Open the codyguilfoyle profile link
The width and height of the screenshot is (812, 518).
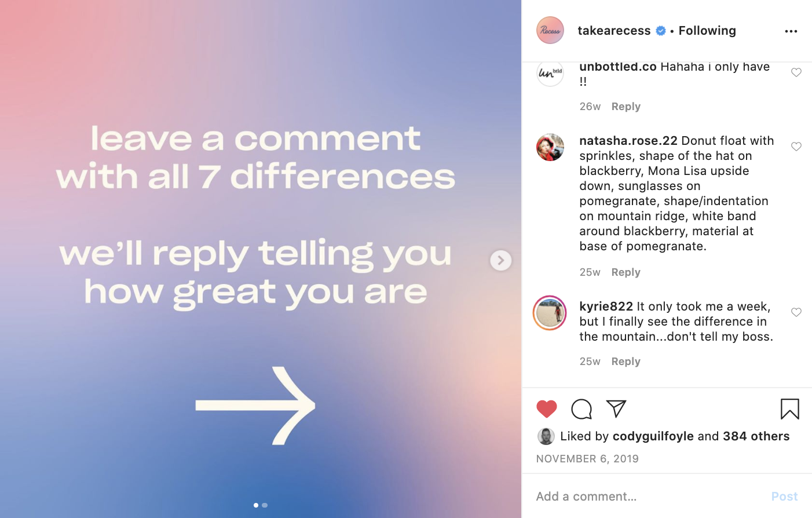(x=653, y=436)
